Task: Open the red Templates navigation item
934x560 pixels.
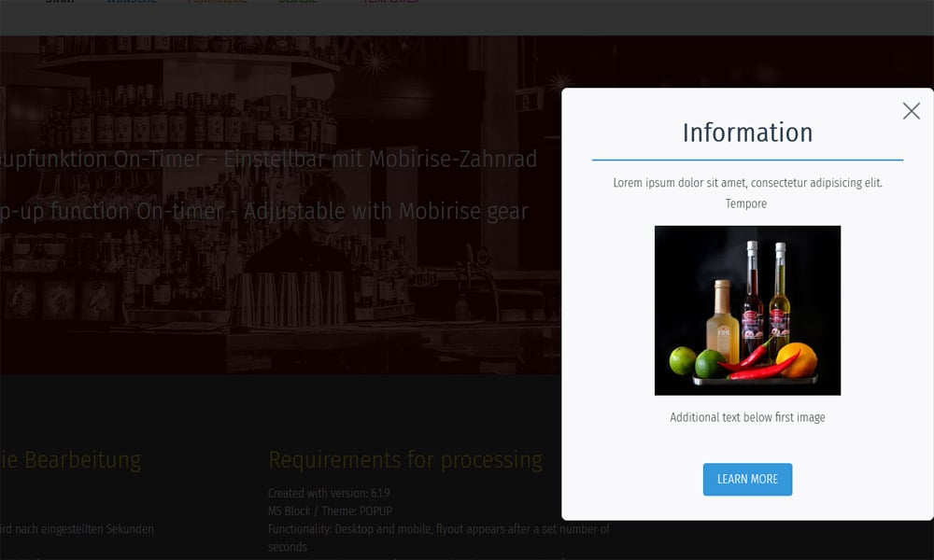Action: 390,3
